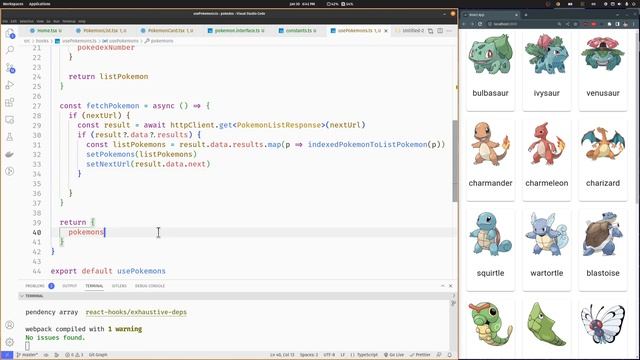
Task: Click Git Graph status bar button
Action: point(98,355)
